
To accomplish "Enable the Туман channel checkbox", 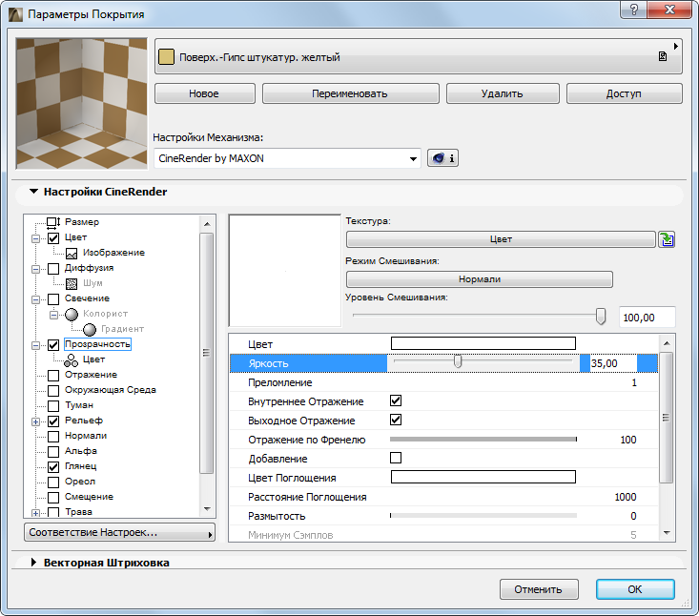I will [53, 405].
